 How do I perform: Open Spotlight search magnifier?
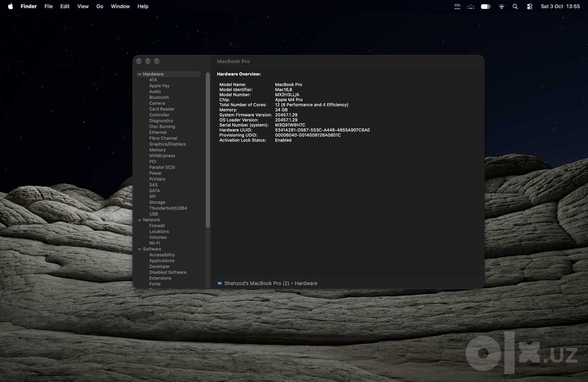(x=515, y=6)
